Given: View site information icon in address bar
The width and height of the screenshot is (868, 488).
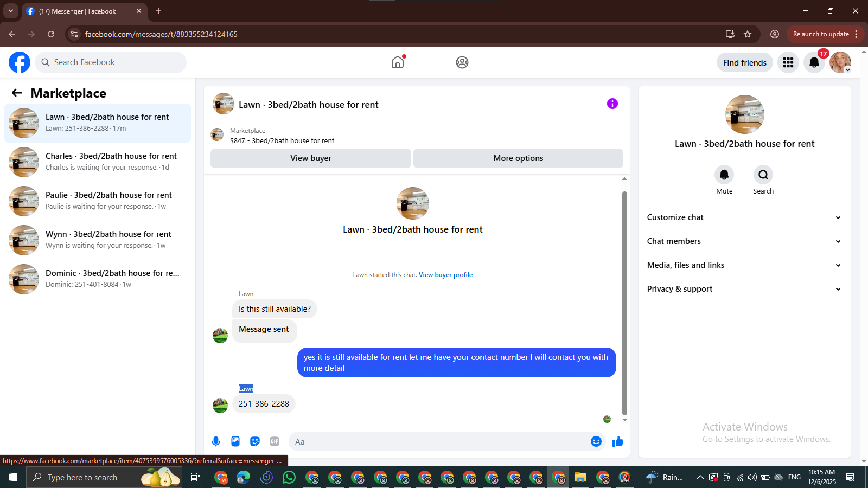Looking at the screenshot, I should 74,34.
